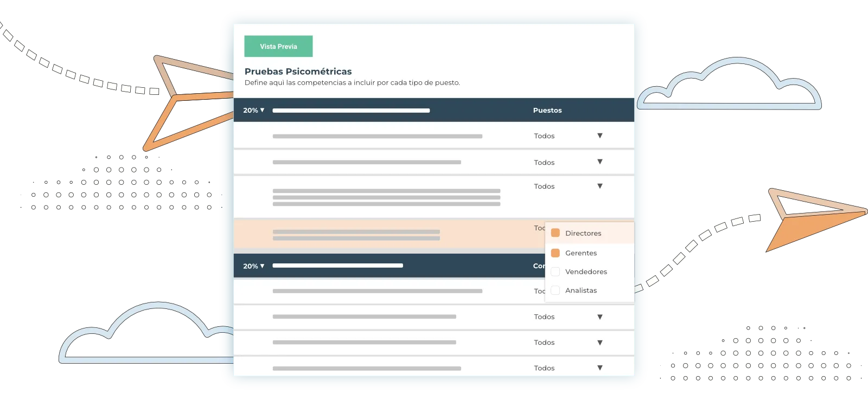Click the down arrow in the third Todos row
Screen dimensions: 868x400
coord(599,186)
